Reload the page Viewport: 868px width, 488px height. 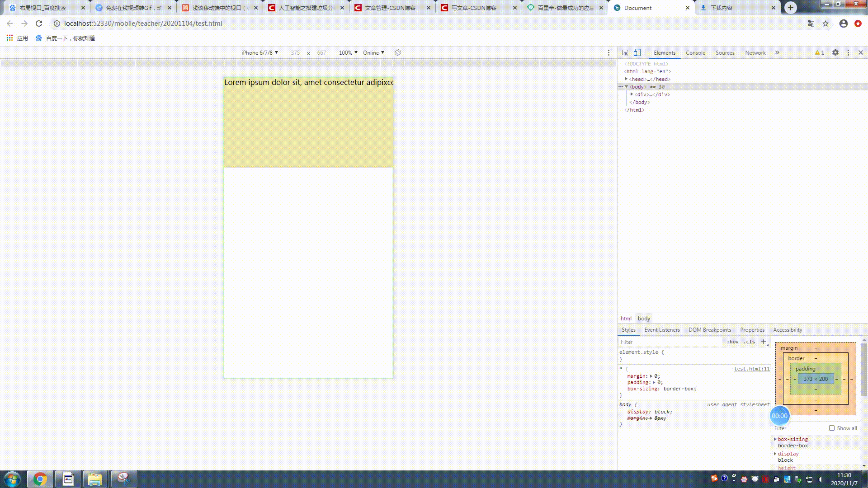[39, 23]
